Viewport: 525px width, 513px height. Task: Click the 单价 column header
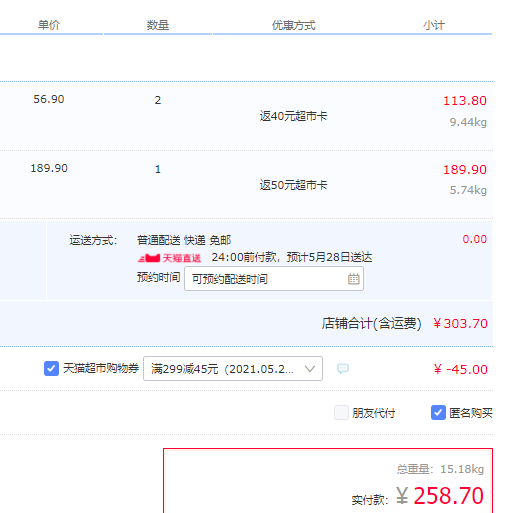pos(49,25)
